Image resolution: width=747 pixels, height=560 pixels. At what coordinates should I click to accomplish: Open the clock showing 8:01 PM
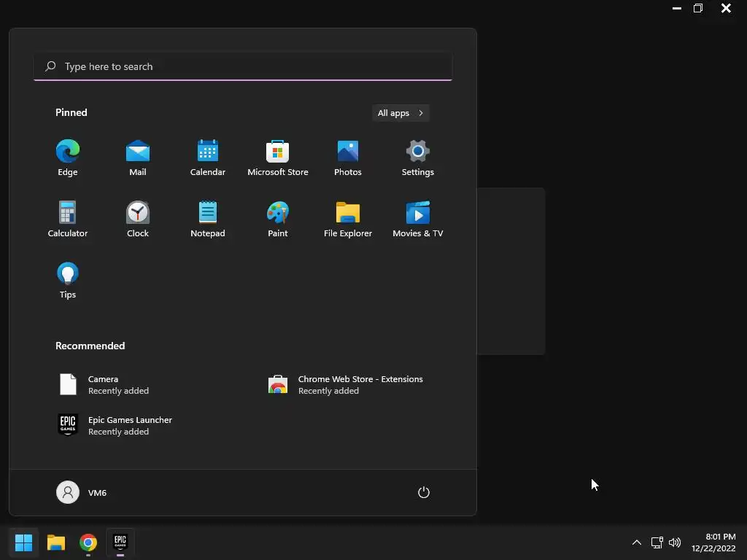[x=713, y=542]
